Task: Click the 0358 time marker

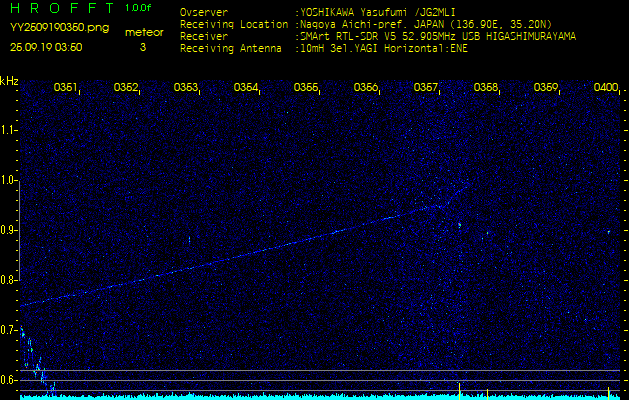Action: [x=486, y=88]
